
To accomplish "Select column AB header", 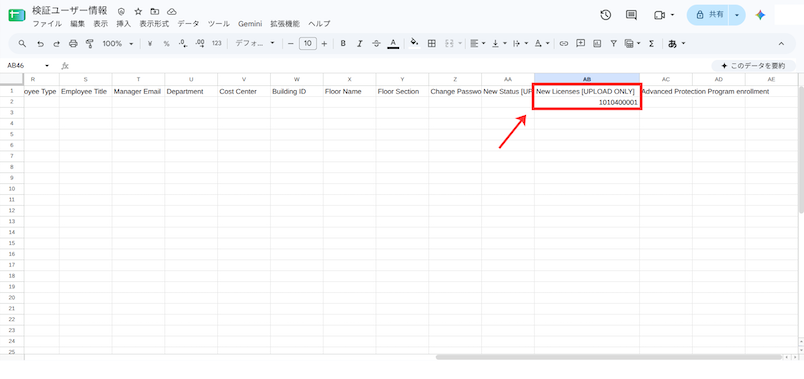I will [587, 79].
